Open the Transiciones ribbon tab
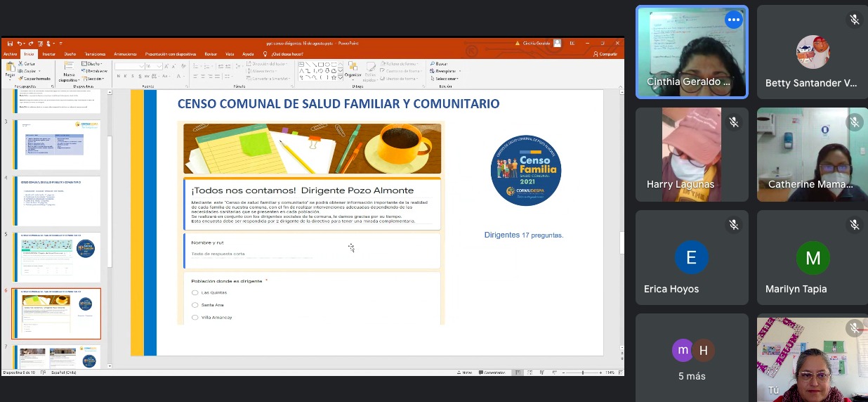Screen dimensions: 868x402 click(95, 54)
